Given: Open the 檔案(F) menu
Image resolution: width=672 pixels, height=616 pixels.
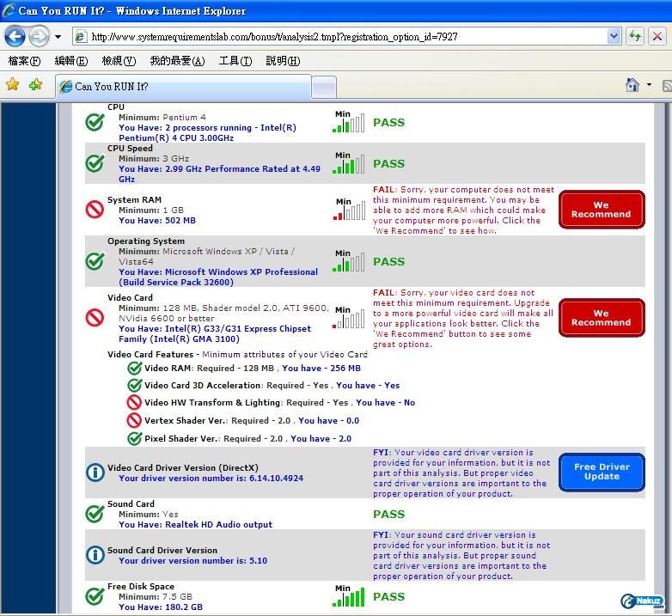Looking at the screenshot, I should click(23, 61).
